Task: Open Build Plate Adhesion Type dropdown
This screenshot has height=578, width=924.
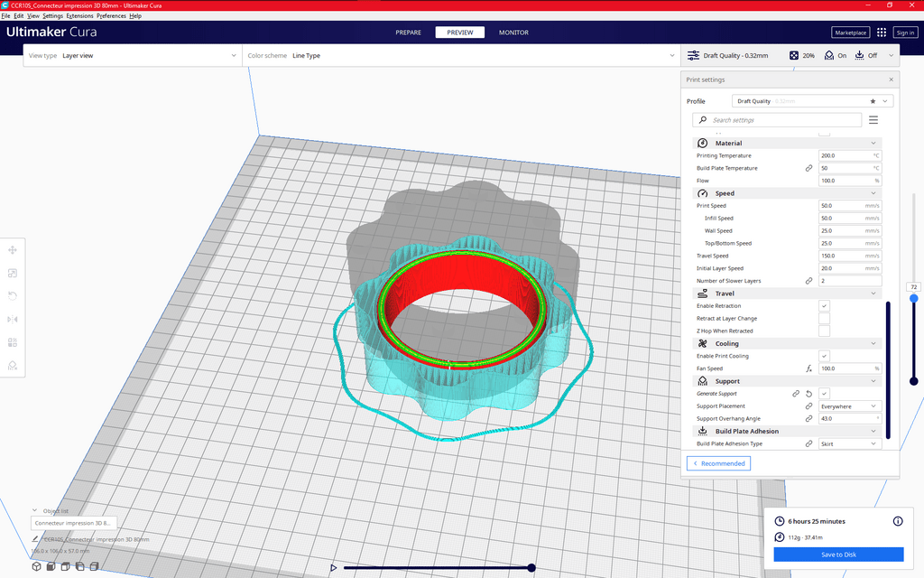Action: (x=850, y=444)
